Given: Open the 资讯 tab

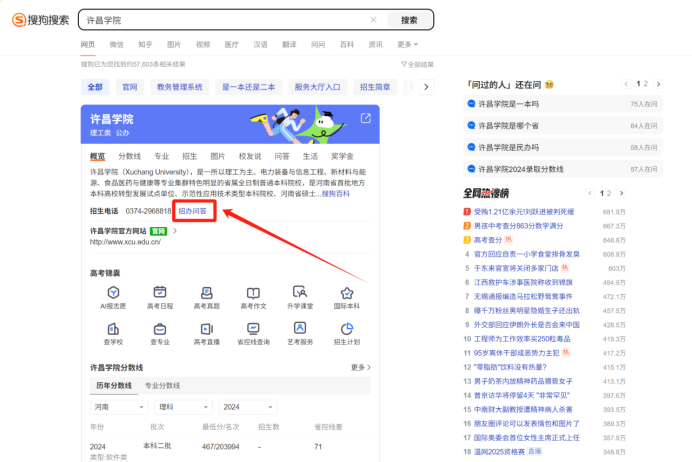Looking at the screenshot, I should (x=376, y=45).
